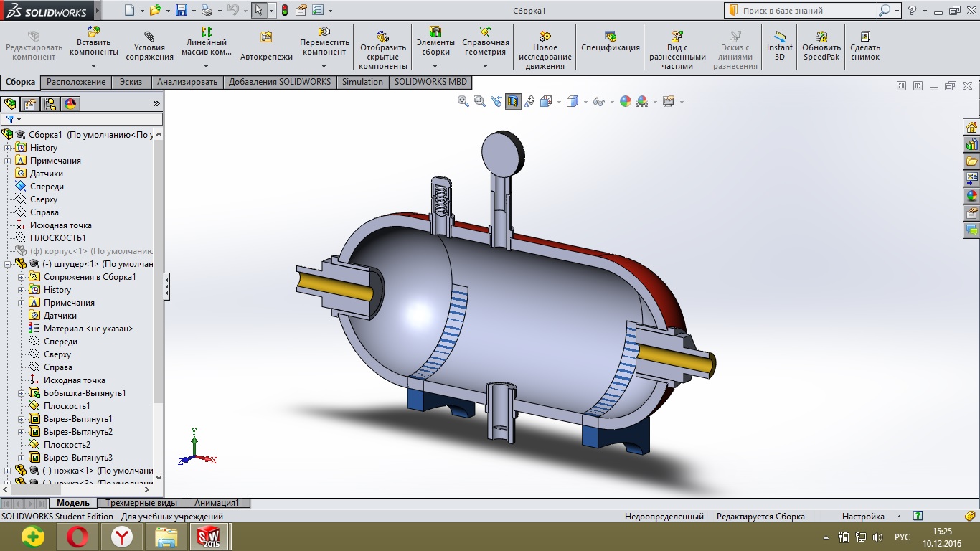Image resolution: width=980 pixels, height=551 pixels.
Task: Open dropdown arrow beside Open icon
Action: pyautogui.click(x=168, y=11)
